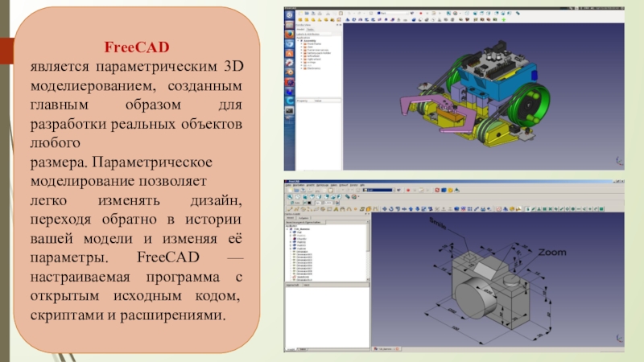This screenshot has height=362, width=644.
Task: Select the Draft text 'A' tool
Action: click(336, 209)
